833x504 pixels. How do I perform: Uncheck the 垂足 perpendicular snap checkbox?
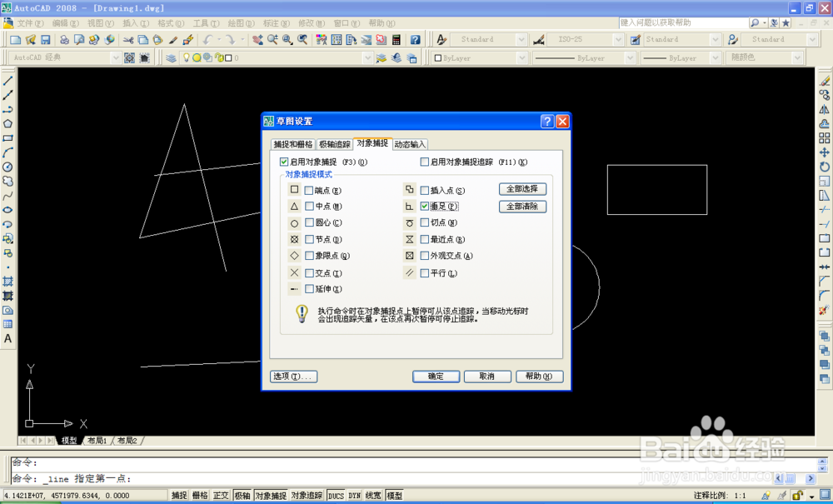click(425, 206)
